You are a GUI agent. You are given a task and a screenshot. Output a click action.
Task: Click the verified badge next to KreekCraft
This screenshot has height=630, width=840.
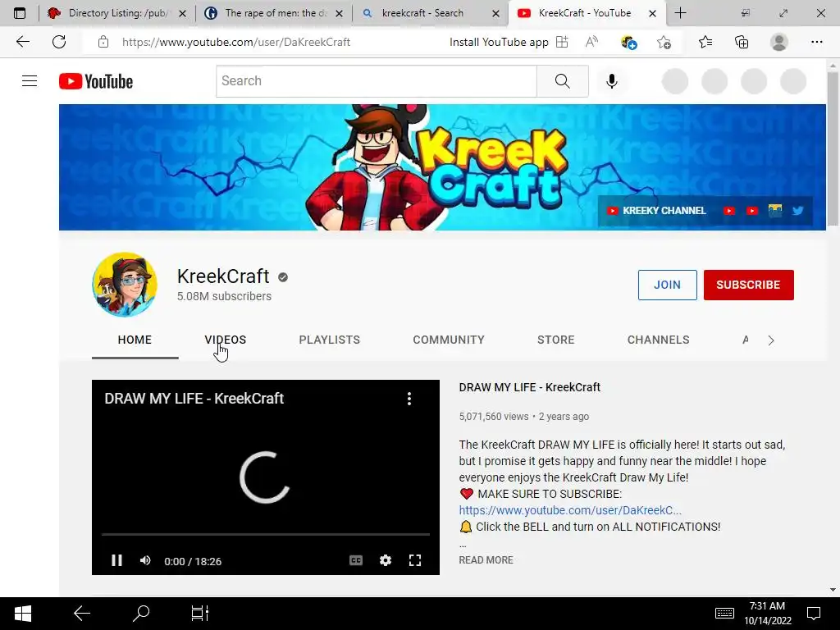tap(283, 277)
